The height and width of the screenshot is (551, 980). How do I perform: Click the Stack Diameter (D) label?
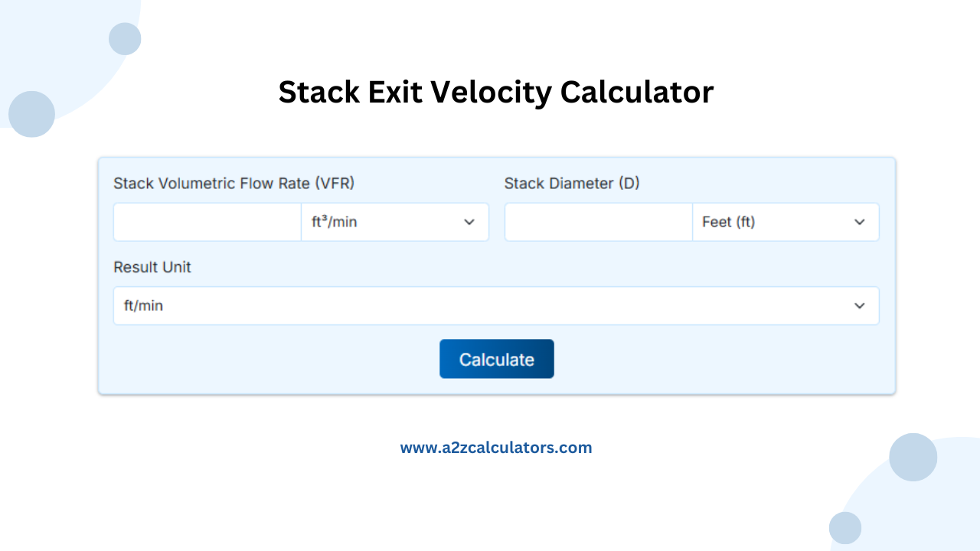tap(571, 184)
